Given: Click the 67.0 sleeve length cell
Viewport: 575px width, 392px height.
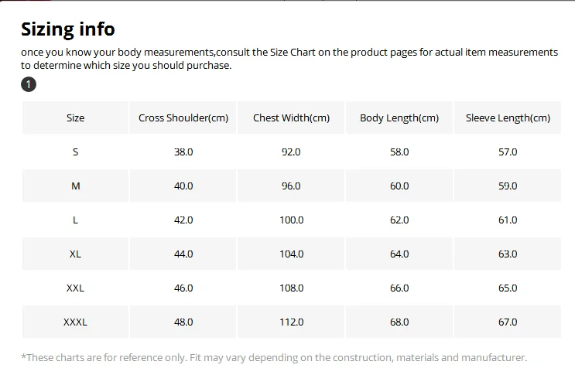Looking at the screenshot, I should (508, 322).
